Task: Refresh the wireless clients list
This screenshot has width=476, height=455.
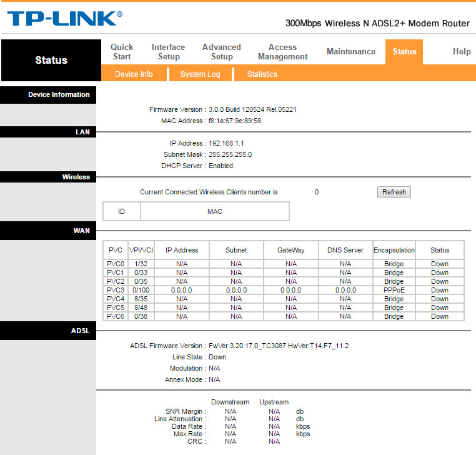Action: pyautogui.click(x=394, y=192)
